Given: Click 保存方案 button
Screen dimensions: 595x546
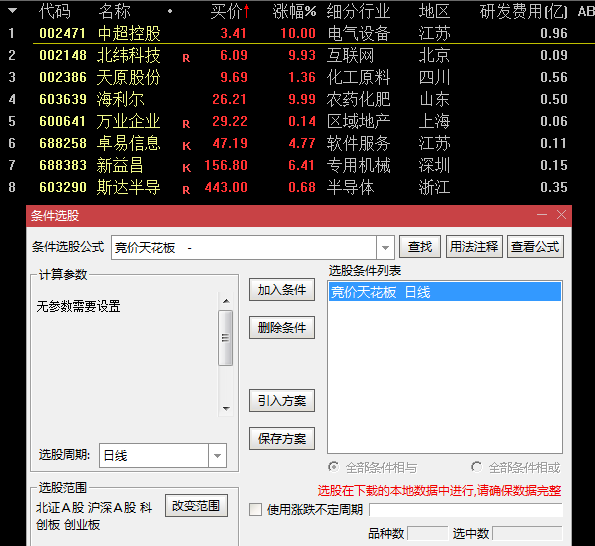Looking at the screenshot, I should 282,439.
